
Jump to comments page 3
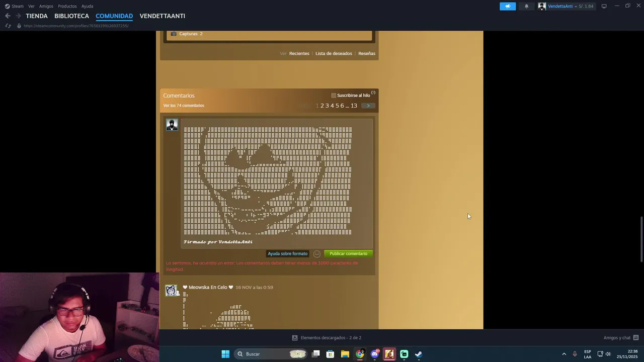(327, 106)
